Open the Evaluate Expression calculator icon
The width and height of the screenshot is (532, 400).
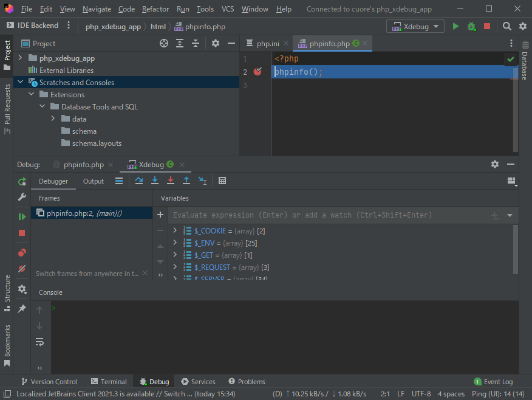(x=222, y=181)
